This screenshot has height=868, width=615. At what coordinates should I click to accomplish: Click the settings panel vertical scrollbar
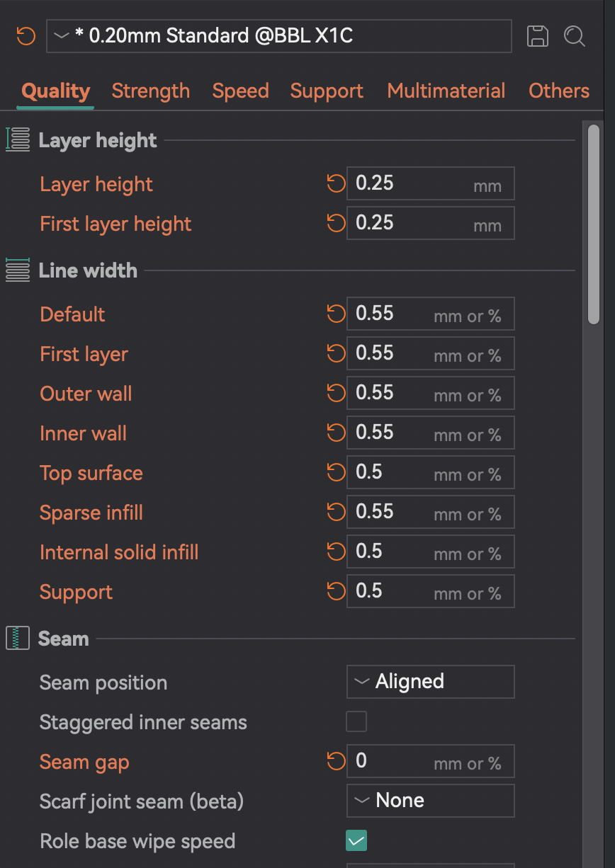[594, 224]
